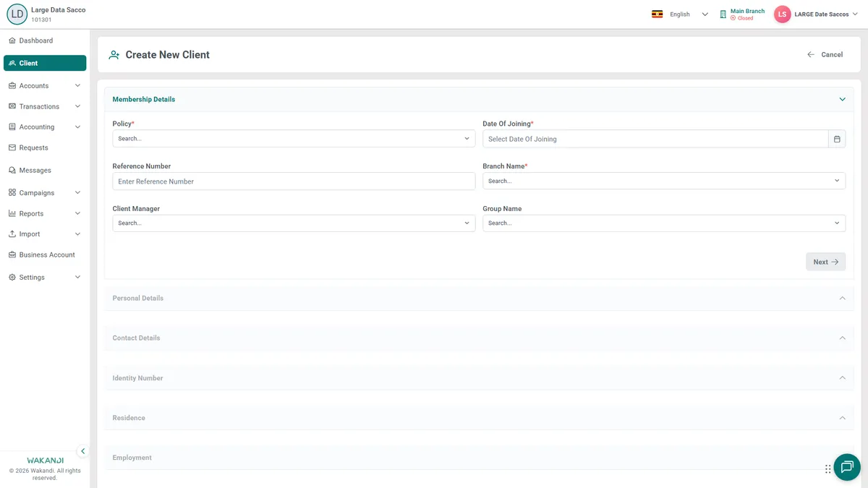
Task: Expand the Residence section
Action: (x=479, y=418)
